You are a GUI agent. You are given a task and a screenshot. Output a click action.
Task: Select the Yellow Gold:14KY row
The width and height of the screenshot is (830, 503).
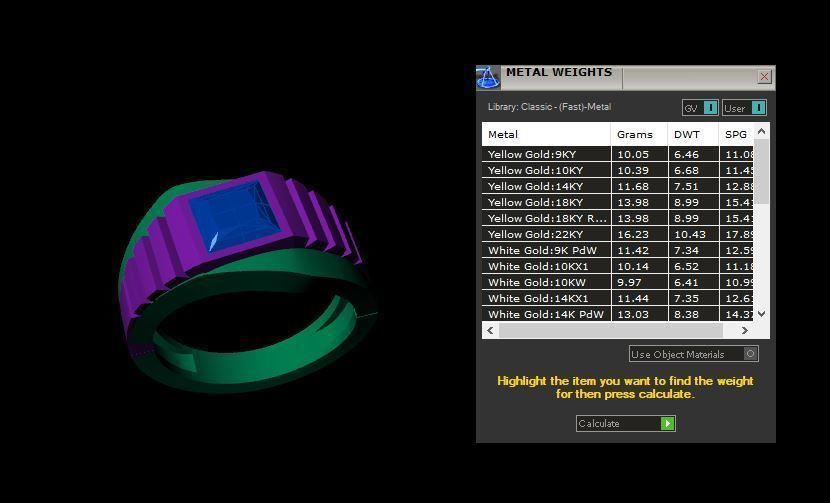(618, 186)
